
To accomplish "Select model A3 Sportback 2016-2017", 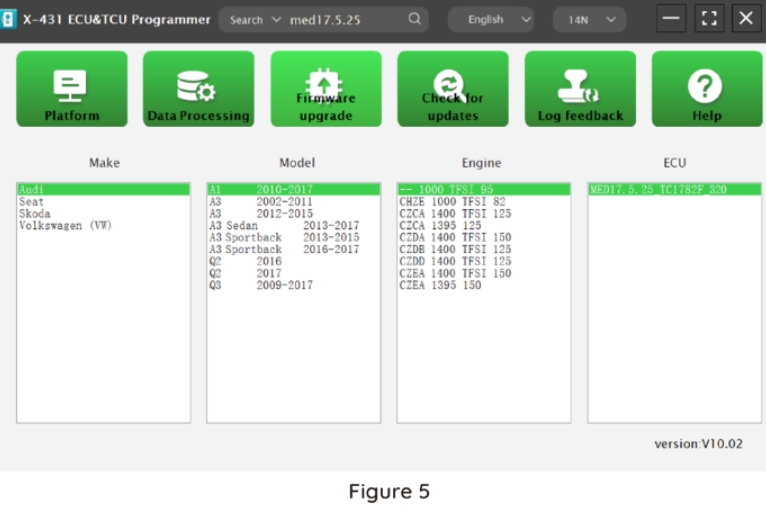I will tap(294, 249).
